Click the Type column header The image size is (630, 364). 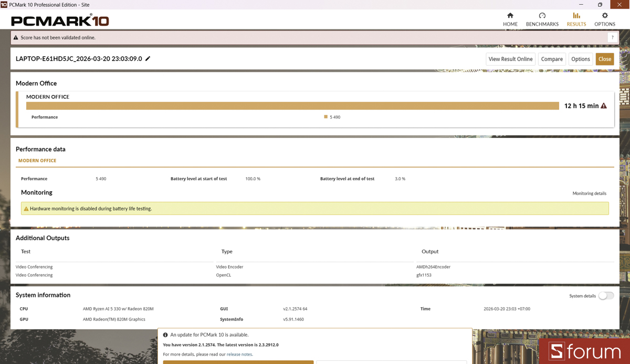[x=227, y=252]
